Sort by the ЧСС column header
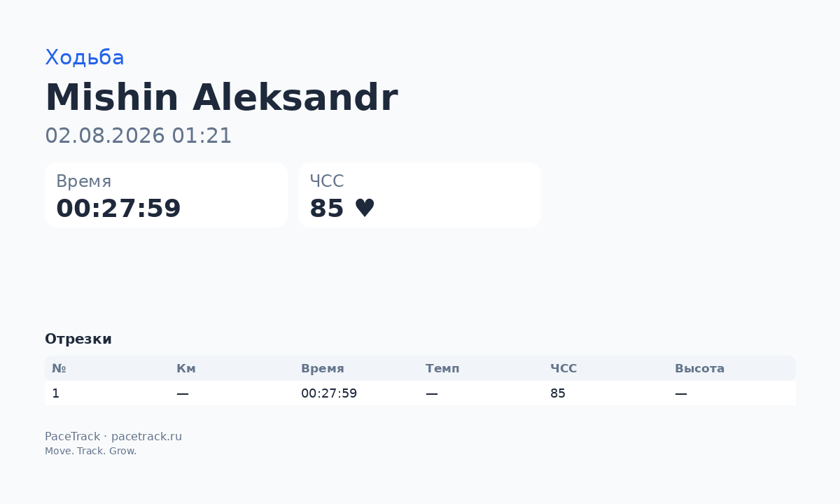840x504 pixels. click(x=563, y=368)
